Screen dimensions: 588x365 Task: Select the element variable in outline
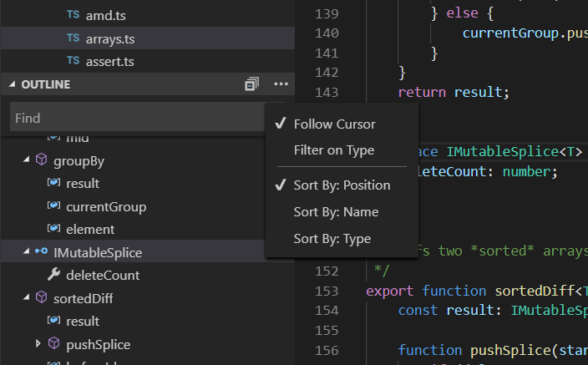tap(90, 229)
